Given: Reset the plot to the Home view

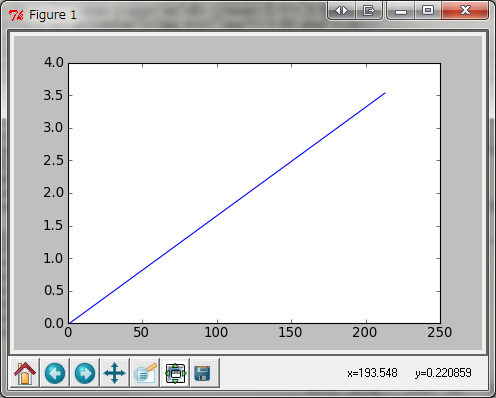Looking at the screenshot, I should (x=25, y=373).
